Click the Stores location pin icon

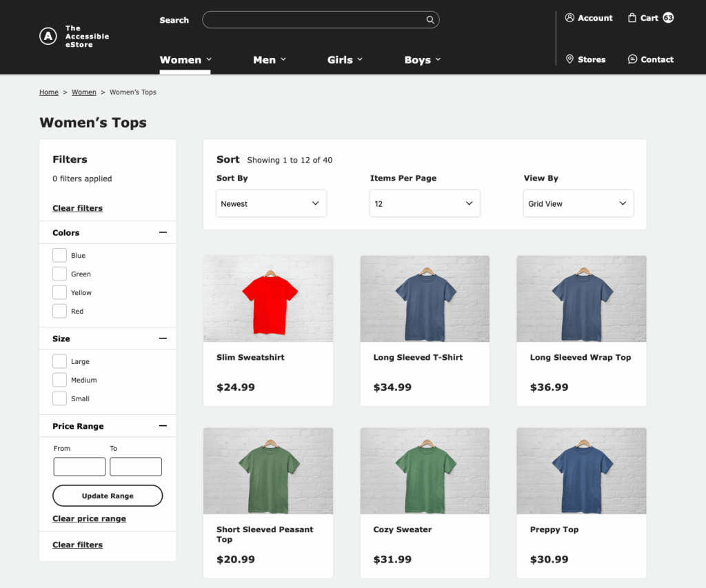click(569, 59)
